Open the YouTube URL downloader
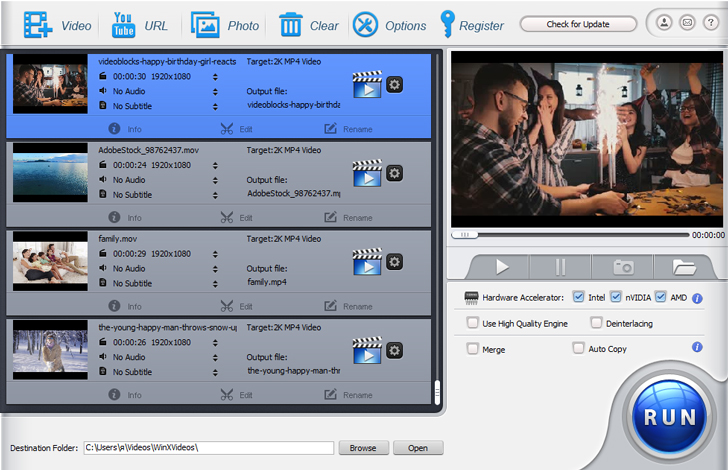 pyautogui.click(x=124, y=25)
